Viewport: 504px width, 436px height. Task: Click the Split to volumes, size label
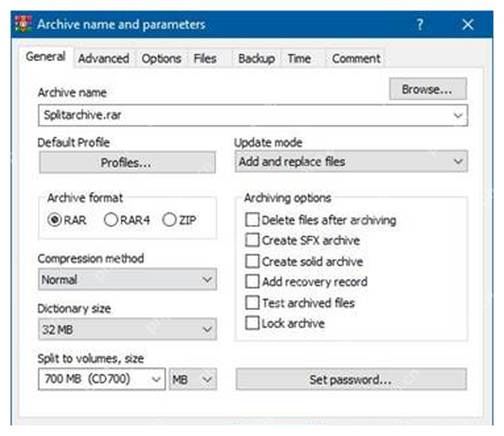[91, 358]
